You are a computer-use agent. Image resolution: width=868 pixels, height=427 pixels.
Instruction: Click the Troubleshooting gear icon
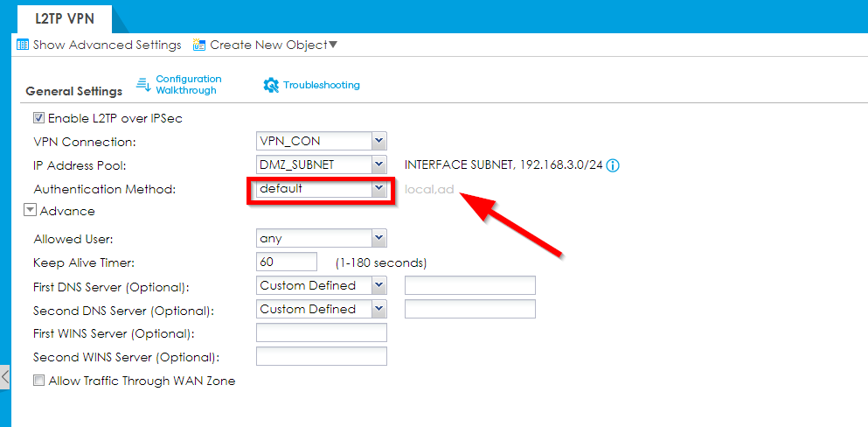[x=271, y=85]
